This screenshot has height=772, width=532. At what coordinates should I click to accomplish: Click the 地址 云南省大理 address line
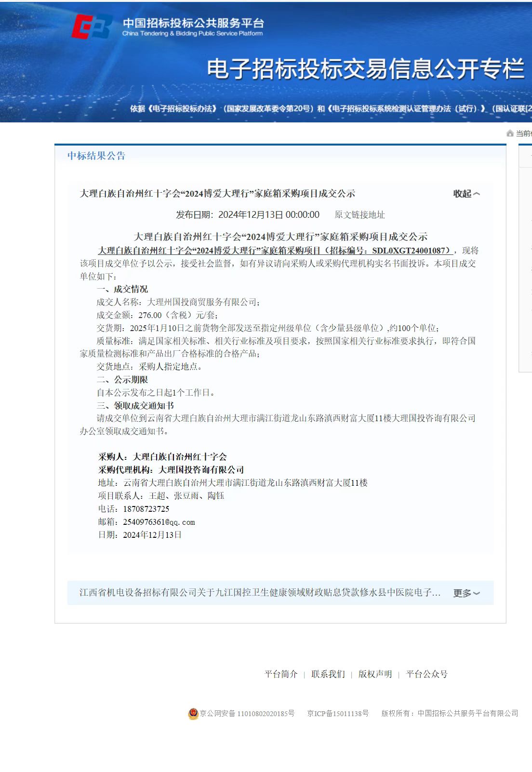click(x=233, y=483)
